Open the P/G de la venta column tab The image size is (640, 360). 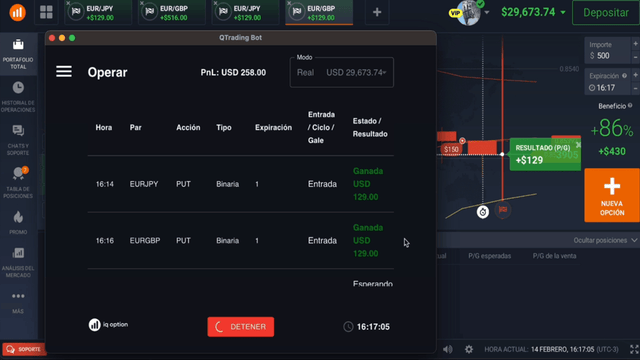point(554,256)
